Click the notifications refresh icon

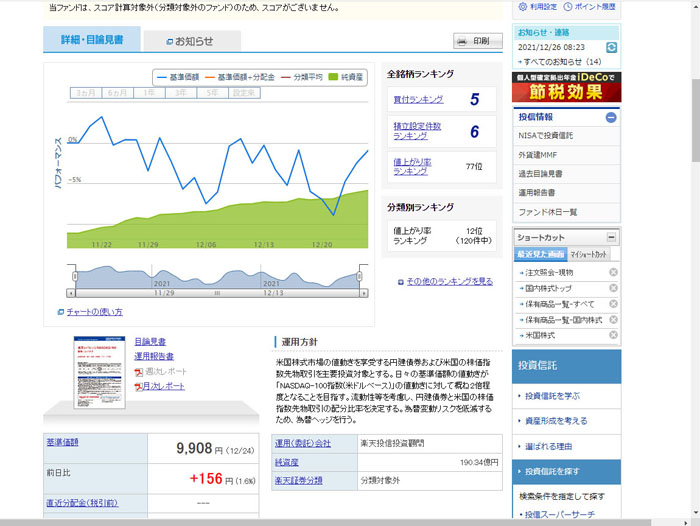tap(611, 47)
